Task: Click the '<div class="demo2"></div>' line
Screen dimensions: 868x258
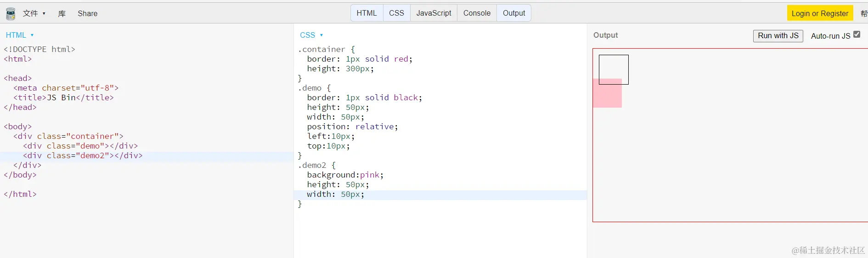Action: point(83,155)
